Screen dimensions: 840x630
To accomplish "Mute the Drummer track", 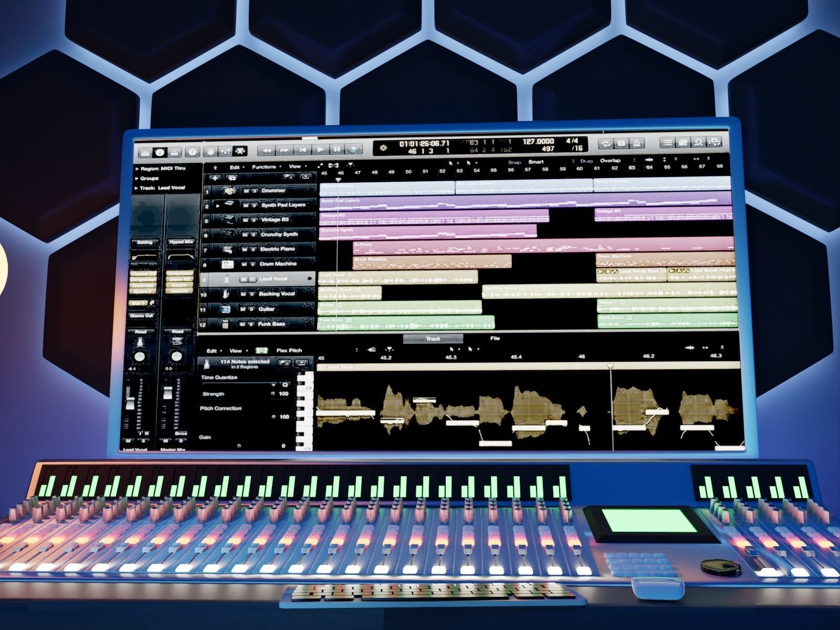I will [246, 191].
